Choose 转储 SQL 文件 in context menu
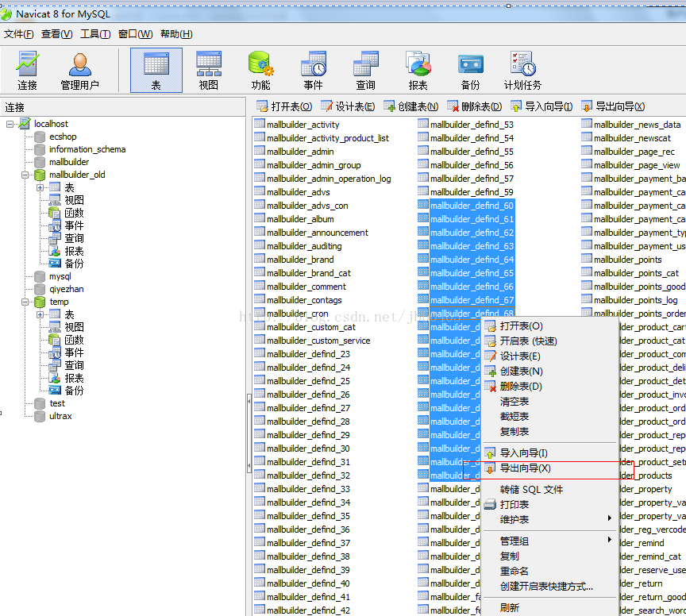This screenshot has height=616, width=686. point(549,490)
